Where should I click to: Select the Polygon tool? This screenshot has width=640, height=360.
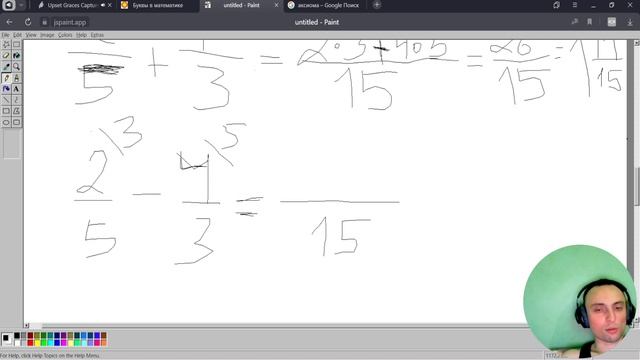(16, 111)
